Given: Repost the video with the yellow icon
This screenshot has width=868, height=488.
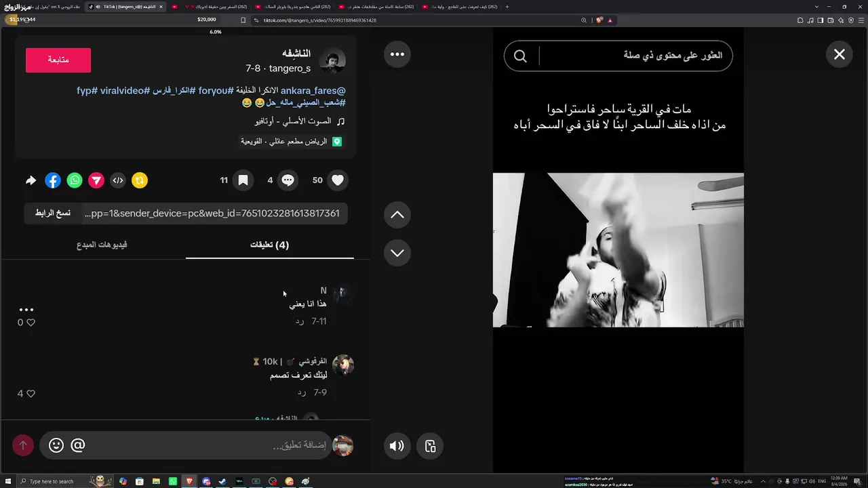Looking at the screenshot, I should click(x=140, y=180).
